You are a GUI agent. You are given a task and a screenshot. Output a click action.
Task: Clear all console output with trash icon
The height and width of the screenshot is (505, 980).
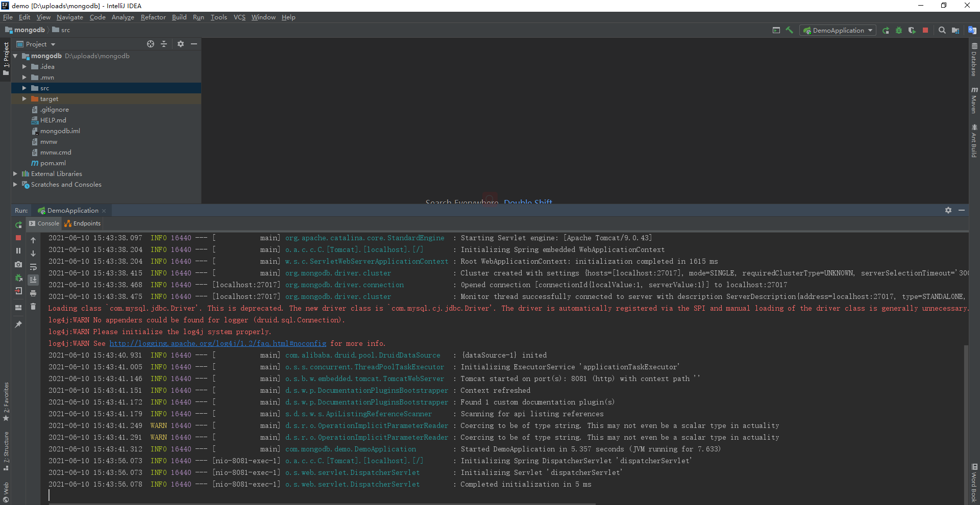point(33,307)
